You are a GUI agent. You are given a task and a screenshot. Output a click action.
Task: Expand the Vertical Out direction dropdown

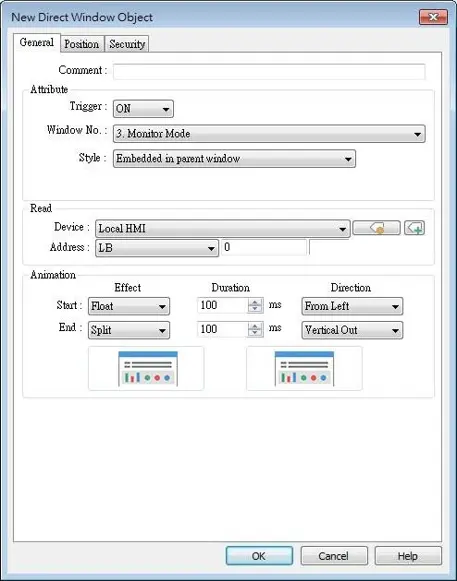[352, 330]
